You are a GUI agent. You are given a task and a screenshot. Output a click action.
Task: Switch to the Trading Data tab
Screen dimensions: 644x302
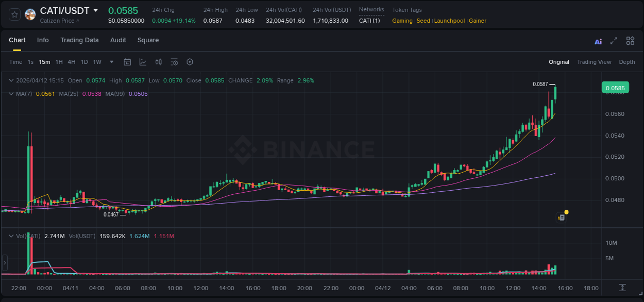[x=79, y=40]
